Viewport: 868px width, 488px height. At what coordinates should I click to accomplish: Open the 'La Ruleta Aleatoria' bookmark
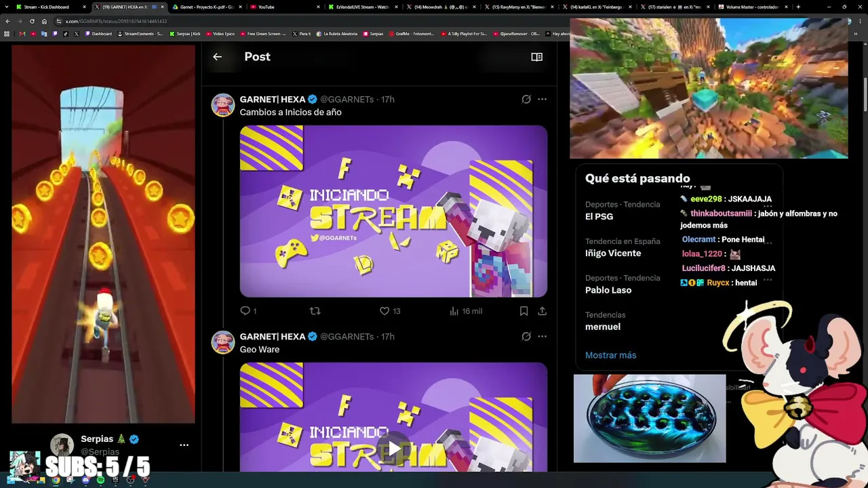(x=338, y=33)
